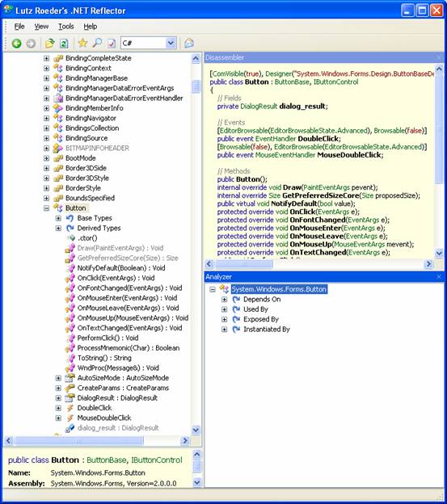Screen dimensions: 447x504
Task: Click the star Bookmarks toolbar icon
Action: (82, 43)
